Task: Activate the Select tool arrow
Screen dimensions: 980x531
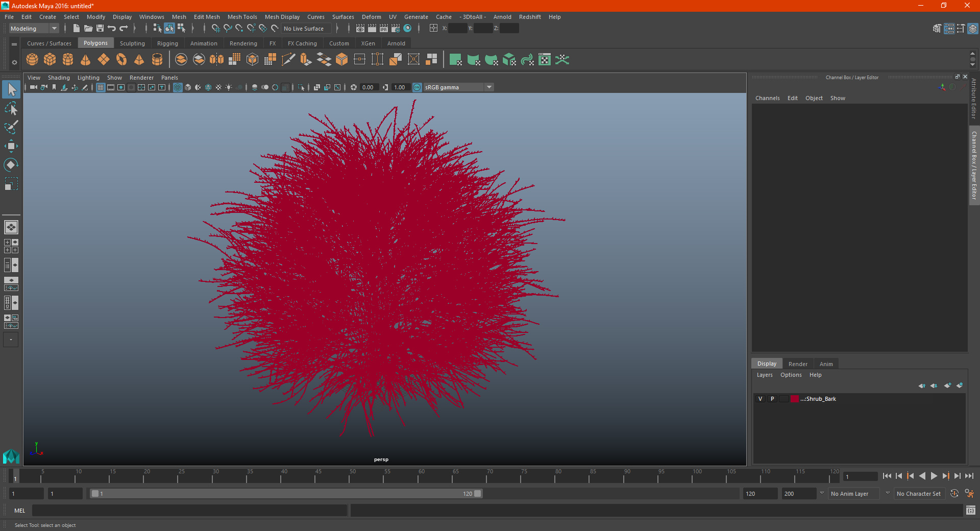Action: click(11, 90)
